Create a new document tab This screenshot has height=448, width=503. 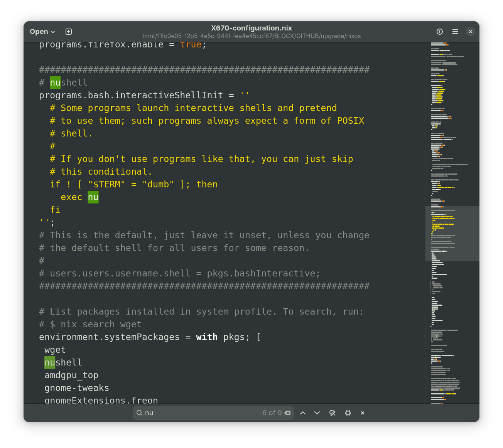point(69,32)
